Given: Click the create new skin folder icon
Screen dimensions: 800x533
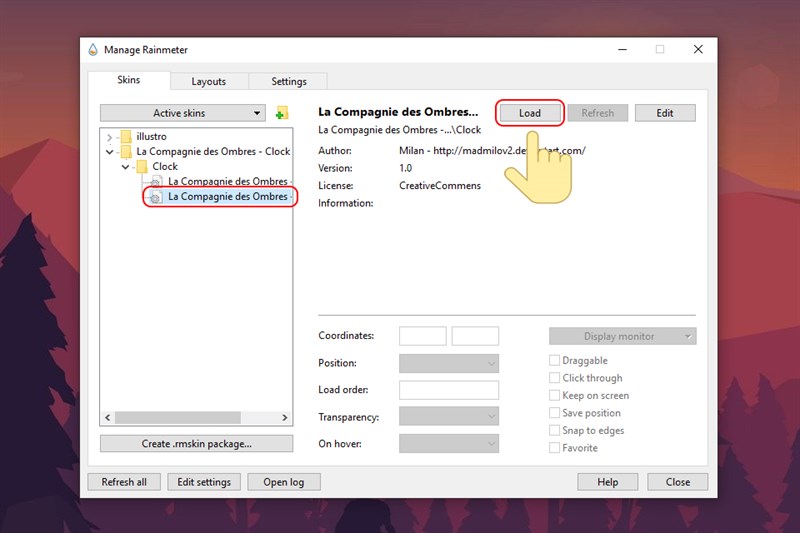Looking at the screenshot, I should [x=282, y=113].
